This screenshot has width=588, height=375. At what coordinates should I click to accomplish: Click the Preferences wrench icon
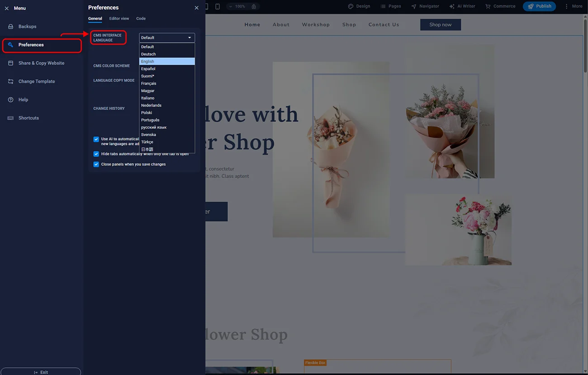[11, 45]
